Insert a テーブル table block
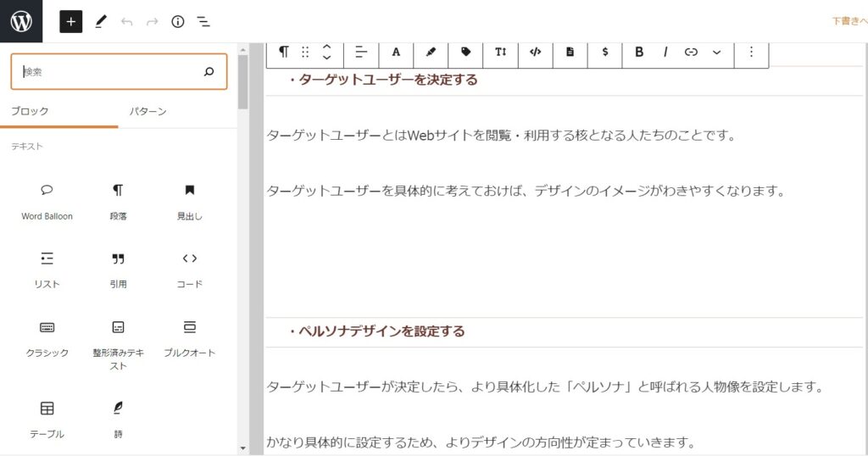Image resolution: width=868 pixels, height=456 pixels. pos(47,420)
